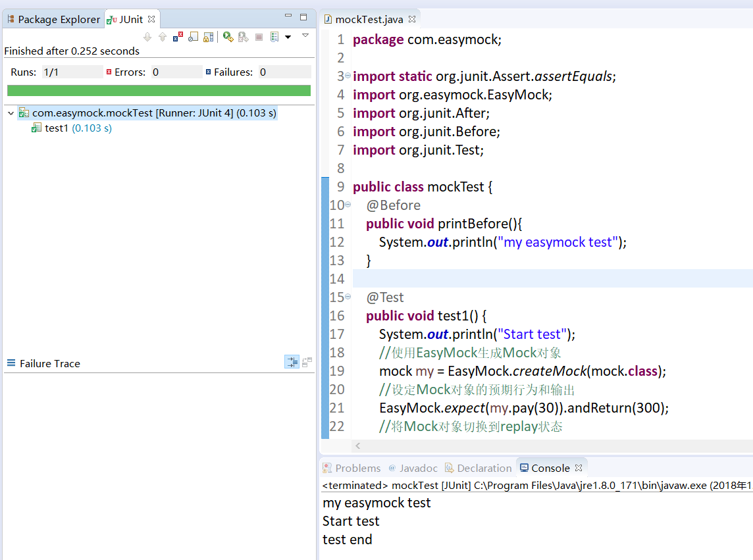Open the Test Run History icon
753x560 pixels.
coord(274,37)
